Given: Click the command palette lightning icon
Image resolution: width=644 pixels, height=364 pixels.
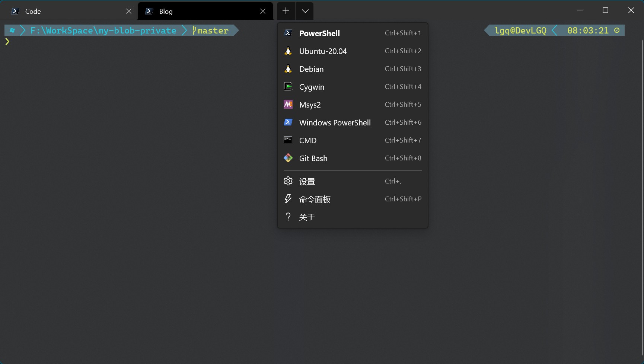Looking at the screenshot, I should click(288, 199).
